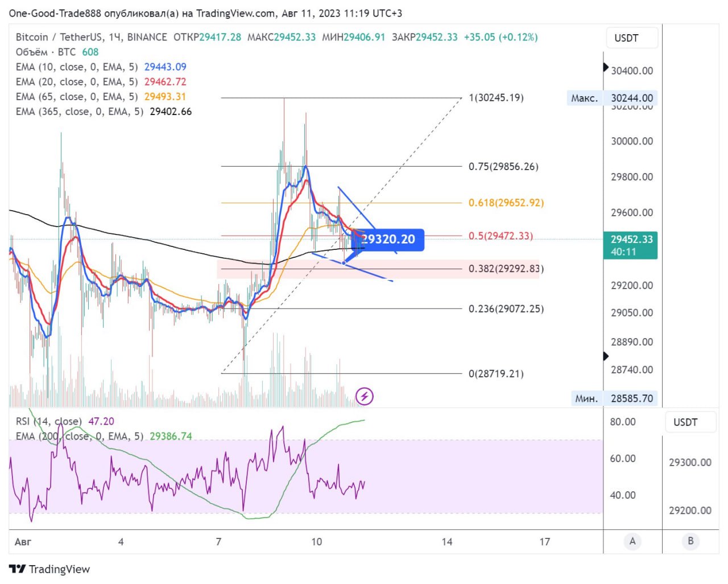Click the 29800.00 price axis label
This screenshot has width=728, height=584.
click(632, 177)
